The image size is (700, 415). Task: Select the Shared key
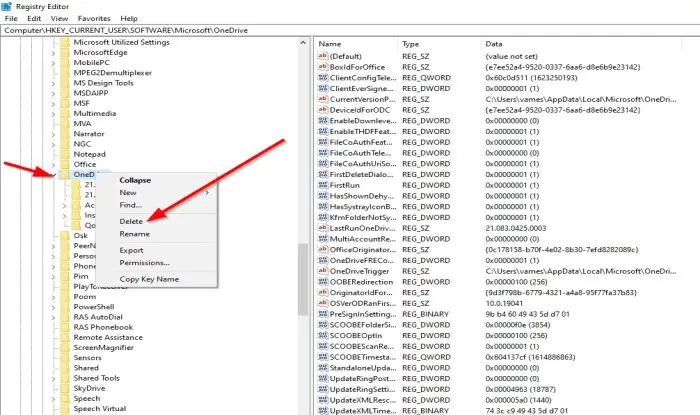pos(86,368)
